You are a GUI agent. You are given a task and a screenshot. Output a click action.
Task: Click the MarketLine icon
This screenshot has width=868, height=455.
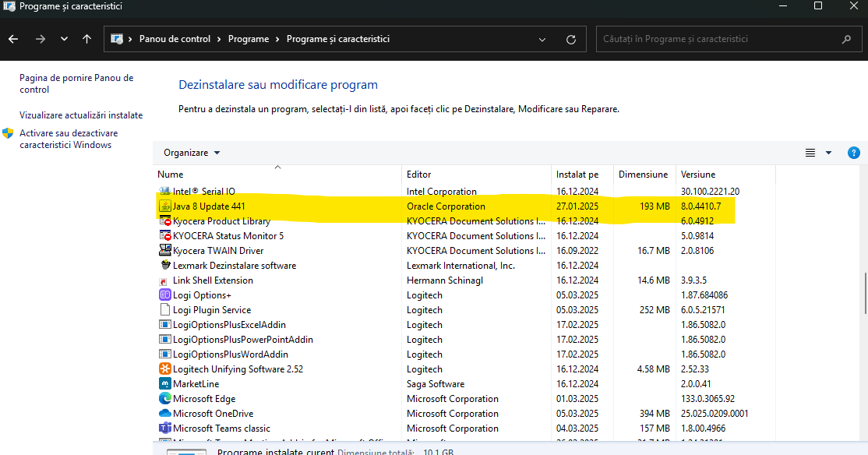click(x=165, y=383)
